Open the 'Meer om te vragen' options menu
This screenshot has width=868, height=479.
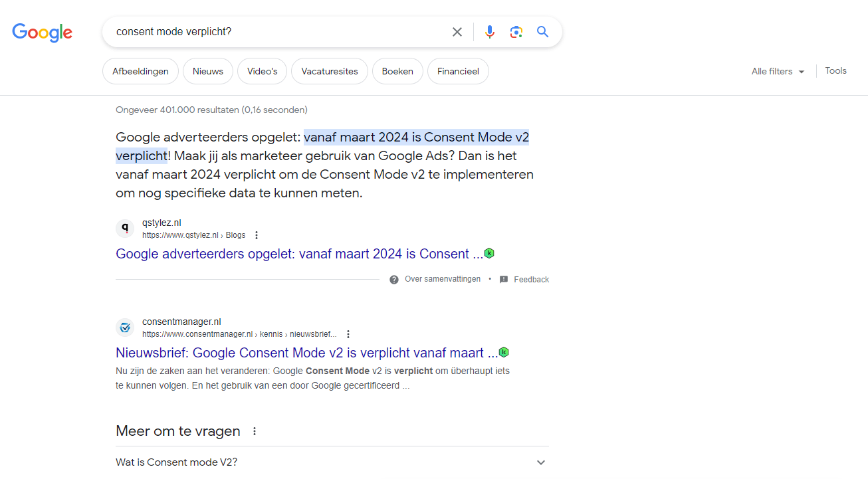click(255, 431)
